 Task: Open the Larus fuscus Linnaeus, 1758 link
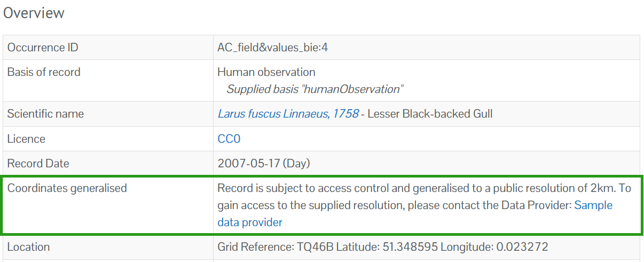(x=288, y=114)
